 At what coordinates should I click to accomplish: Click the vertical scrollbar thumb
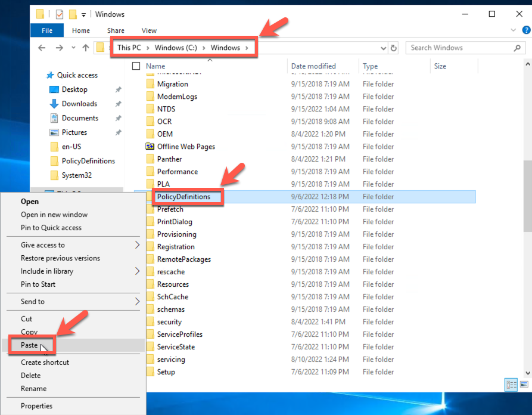[527, 197]
